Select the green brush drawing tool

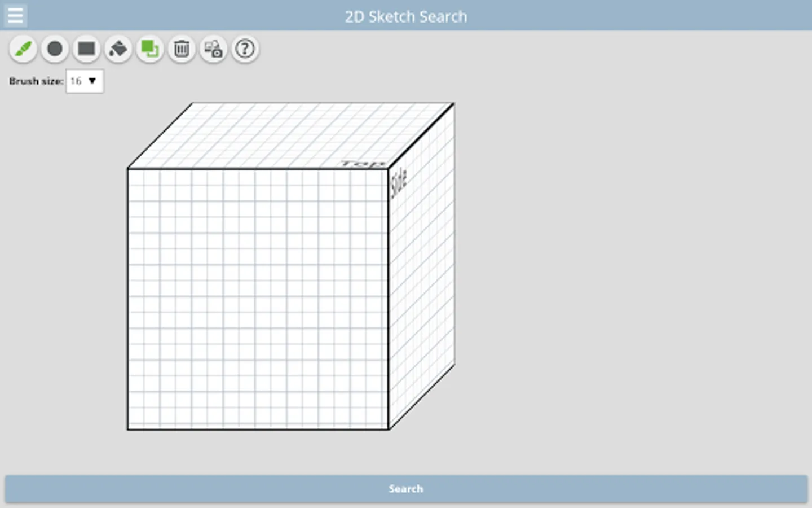(23, 49)
